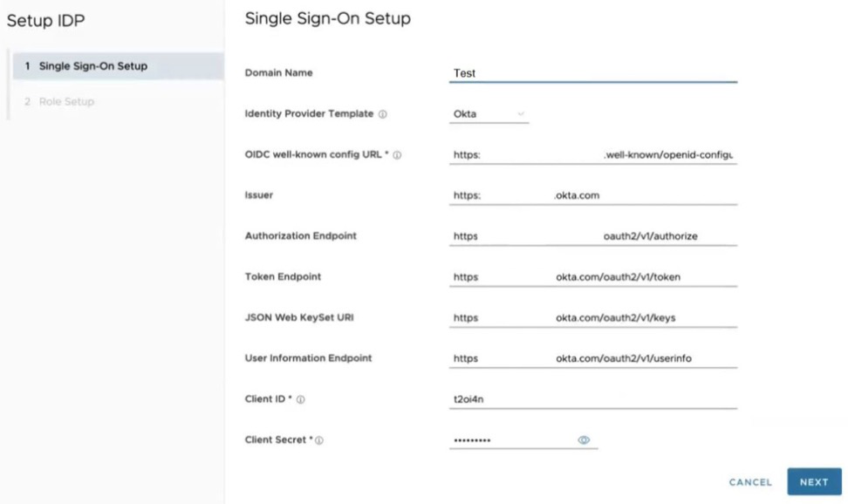The image size is (848, 504).
Task: Cancel the IDP setup
Action: pyautogui.click(x=750, y=482)
